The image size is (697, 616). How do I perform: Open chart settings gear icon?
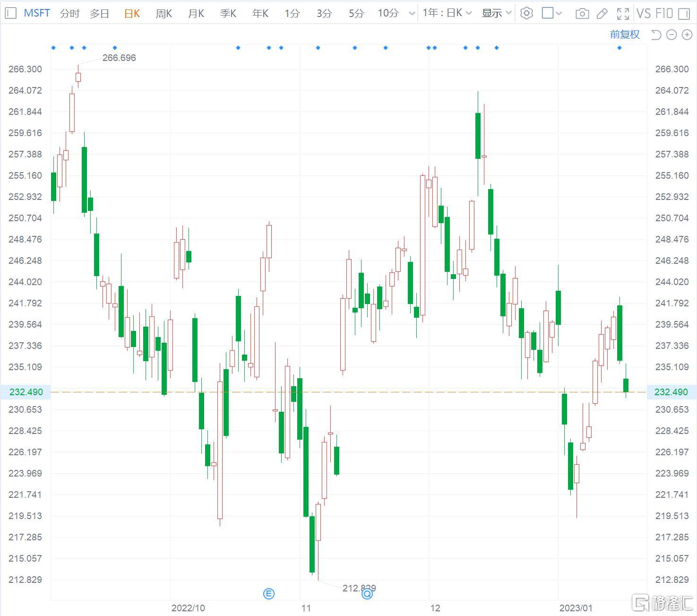(526, 13)
